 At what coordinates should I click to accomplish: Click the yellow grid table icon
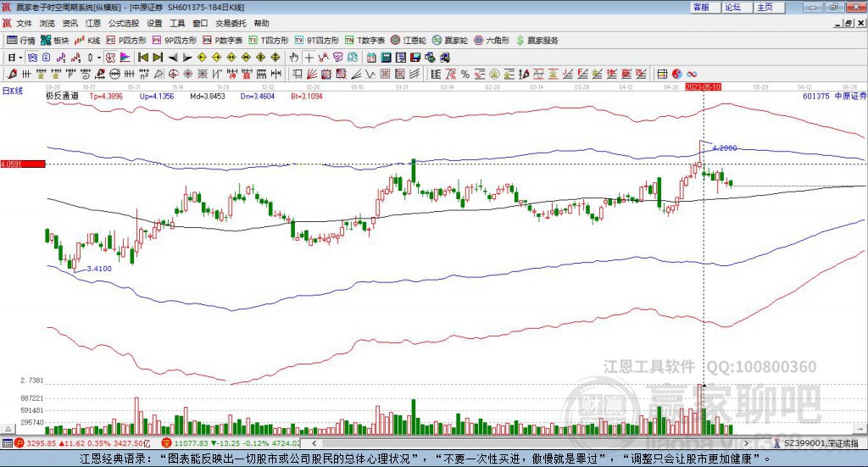coord(662,74)
